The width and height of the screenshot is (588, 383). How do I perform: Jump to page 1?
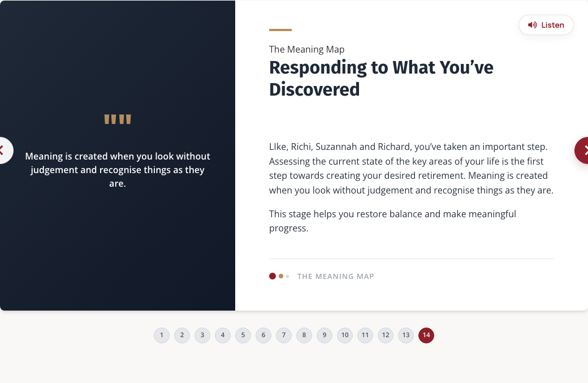click(162, 335)
